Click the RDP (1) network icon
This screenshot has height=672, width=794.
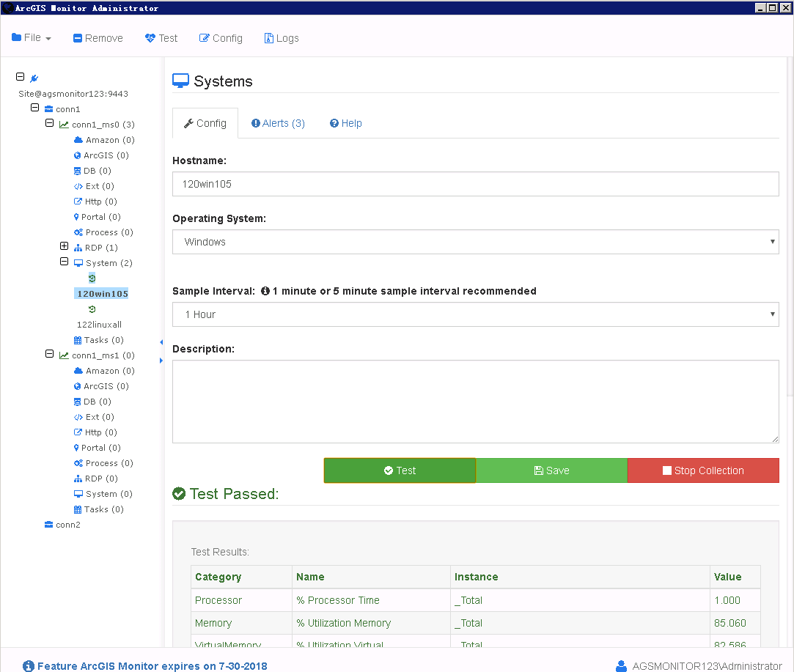pos(78,248)
